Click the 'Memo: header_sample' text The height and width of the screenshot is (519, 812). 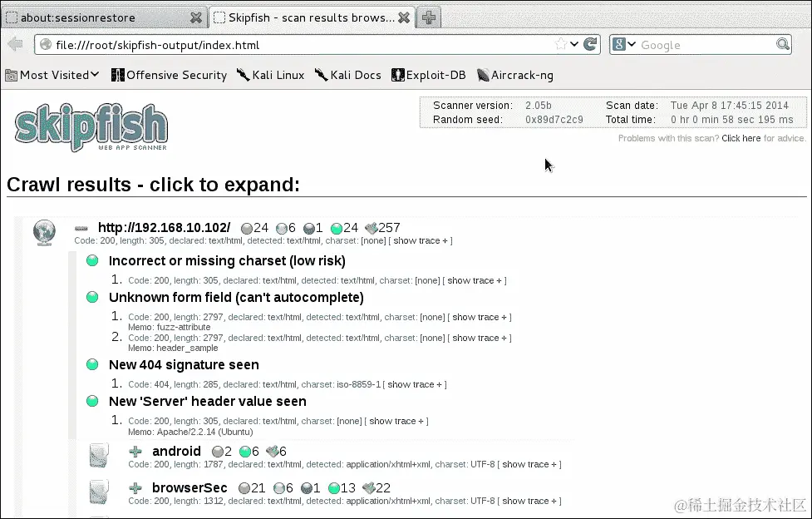click(173, 348)
